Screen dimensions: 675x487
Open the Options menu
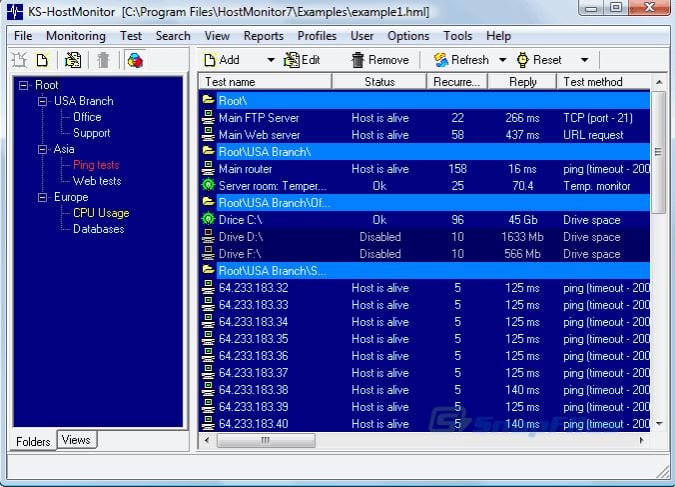(x=408, y=36)
